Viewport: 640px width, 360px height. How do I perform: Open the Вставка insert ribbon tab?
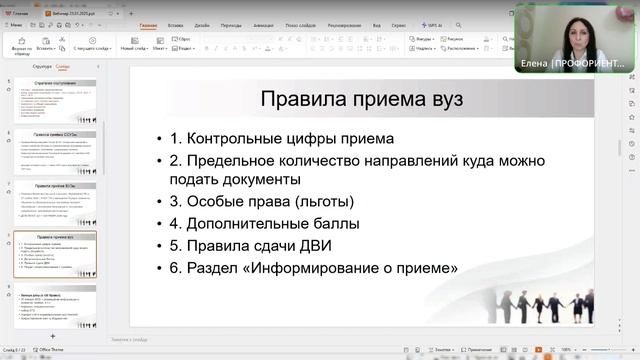click(x=176, y=25)
